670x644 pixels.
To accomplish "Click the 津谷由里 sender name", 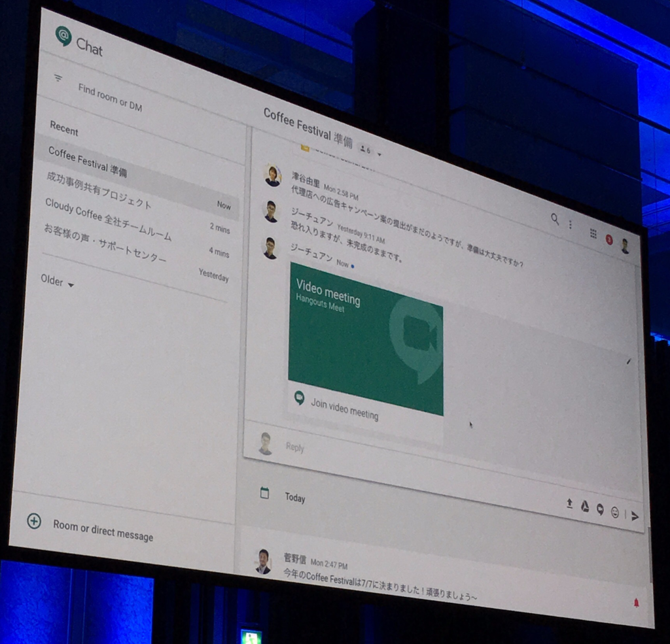I will pyautogui.click(x=306, y=180).
